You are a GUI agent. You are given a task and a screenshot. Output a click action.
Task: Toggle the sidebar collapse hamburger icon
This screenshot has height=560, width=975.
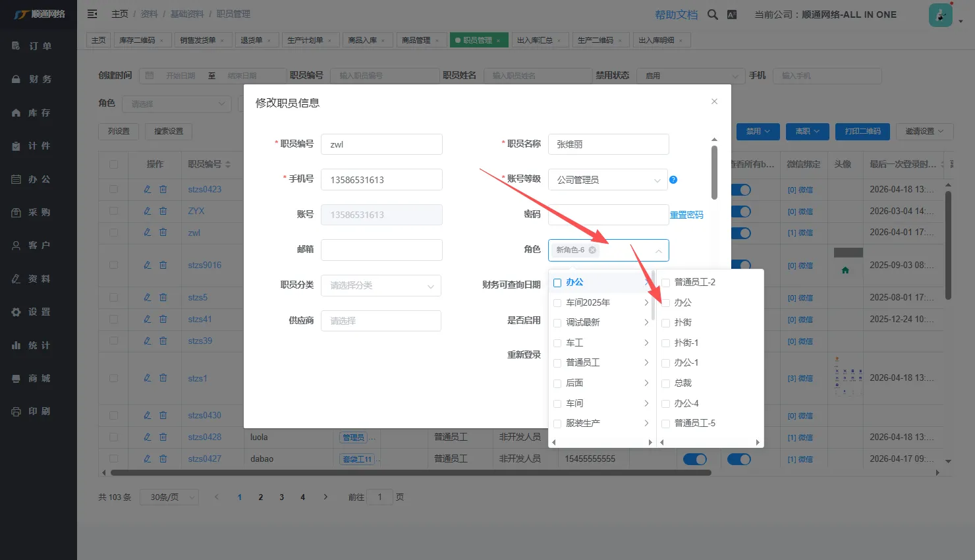[92, 14]
